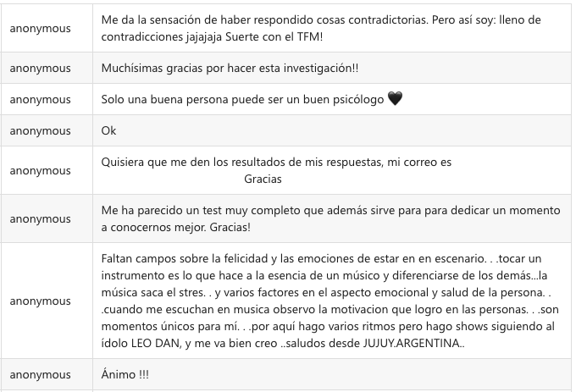Click "anonymous" beside the "Me da la sensación" comment
Screen dimensions: 576x392
41,27
